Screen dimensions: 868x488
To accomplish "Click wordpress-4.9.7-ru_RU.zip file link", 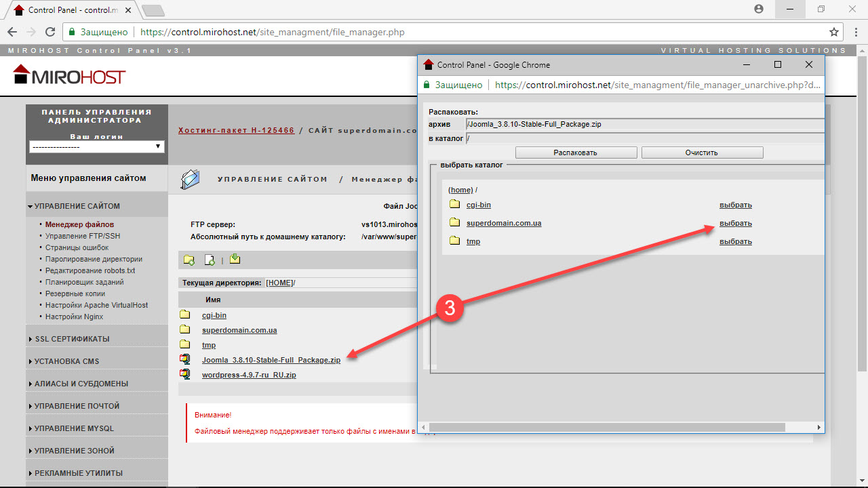I will click(249, 375).
